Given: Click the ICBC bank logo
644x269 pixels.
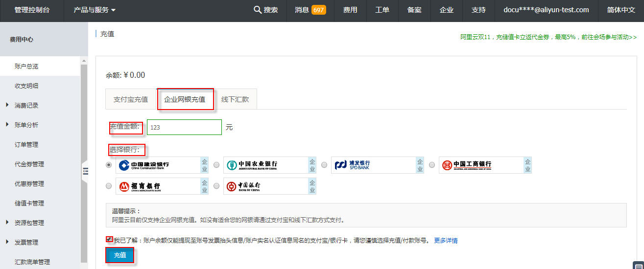Looking at the screenshot, I should (x=467, y=165).
